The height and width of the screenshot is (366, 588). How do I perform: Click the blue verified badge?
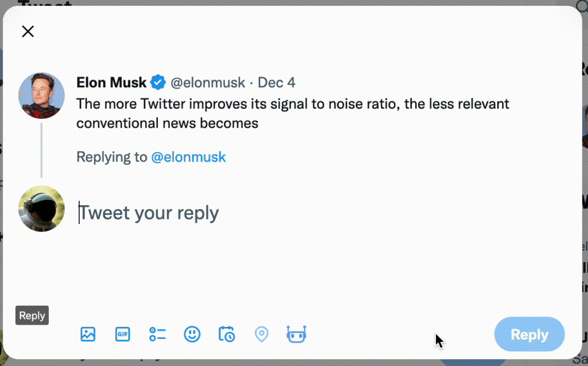click(x=158, y=83)
